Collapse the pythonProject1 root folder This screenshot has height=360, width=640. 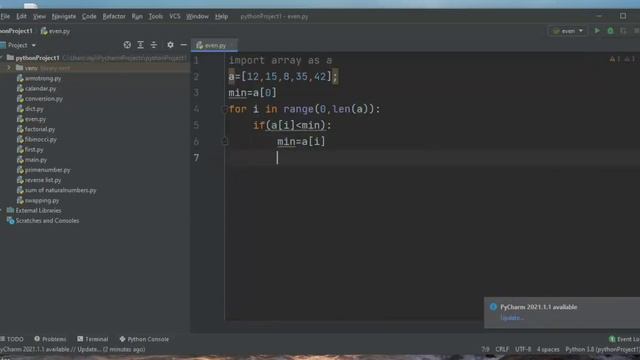pyautogui.click(x=2, y=58)
